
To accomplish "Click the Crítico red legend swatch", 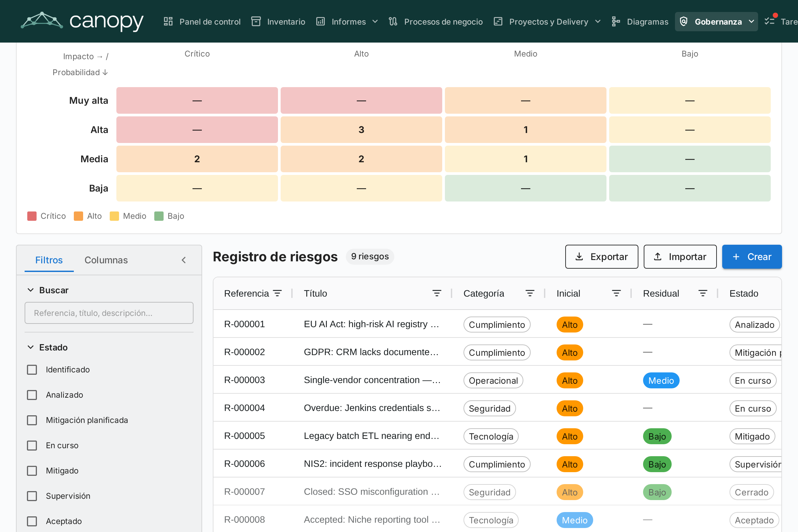I will point(32,216).
